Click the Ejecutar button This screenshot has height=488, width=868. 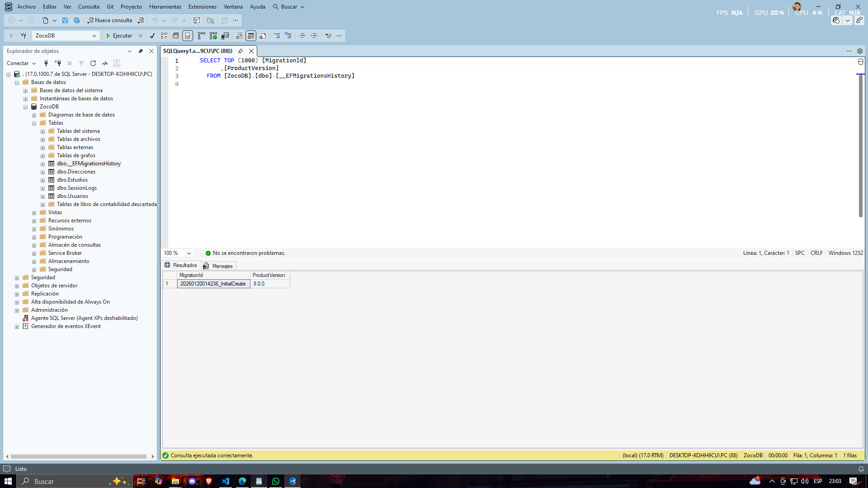(x=119, y=36)
